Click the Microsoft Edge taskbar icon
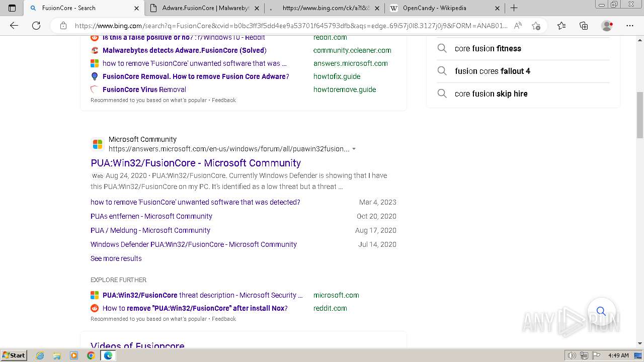 pyautogui.click(x=108, y=355)
